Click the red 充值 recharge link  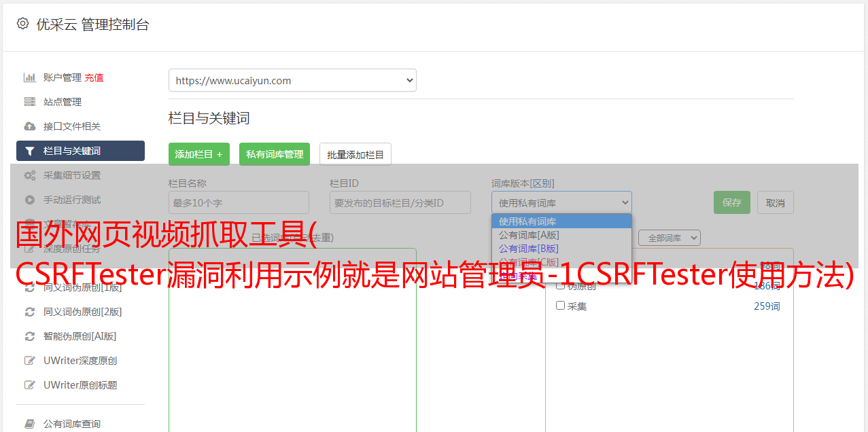94,77
